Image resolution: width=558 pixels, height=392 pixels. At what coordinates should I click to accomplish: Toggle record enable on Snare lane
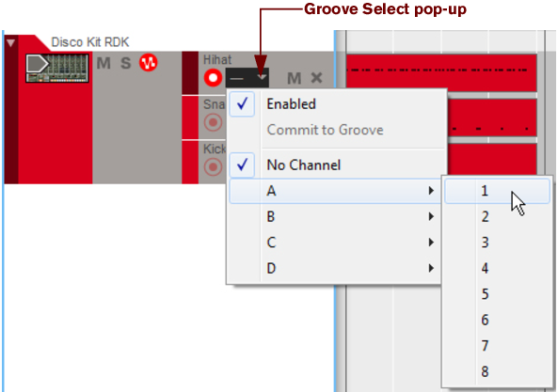(213, 122)
